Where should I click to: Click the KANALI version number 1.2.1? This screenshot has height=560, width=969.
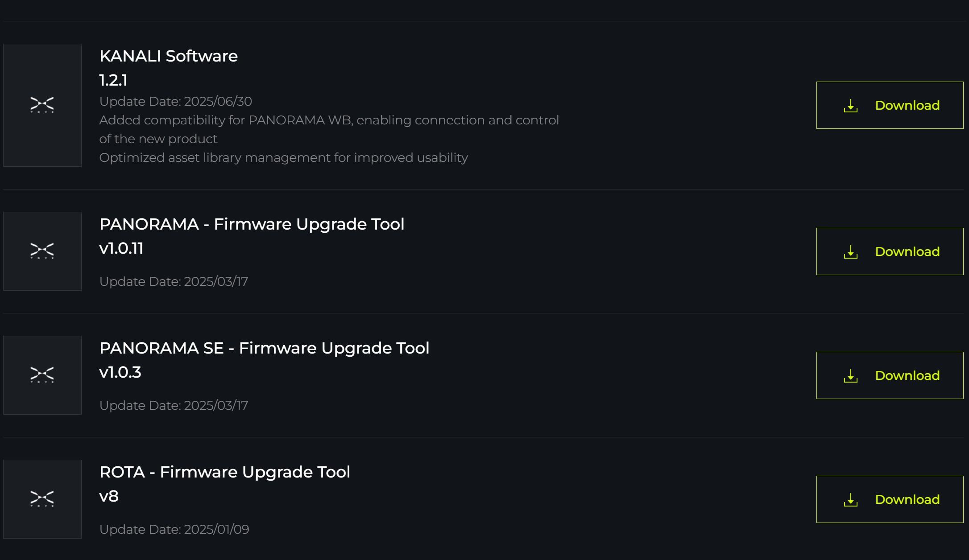coord(113,80)
